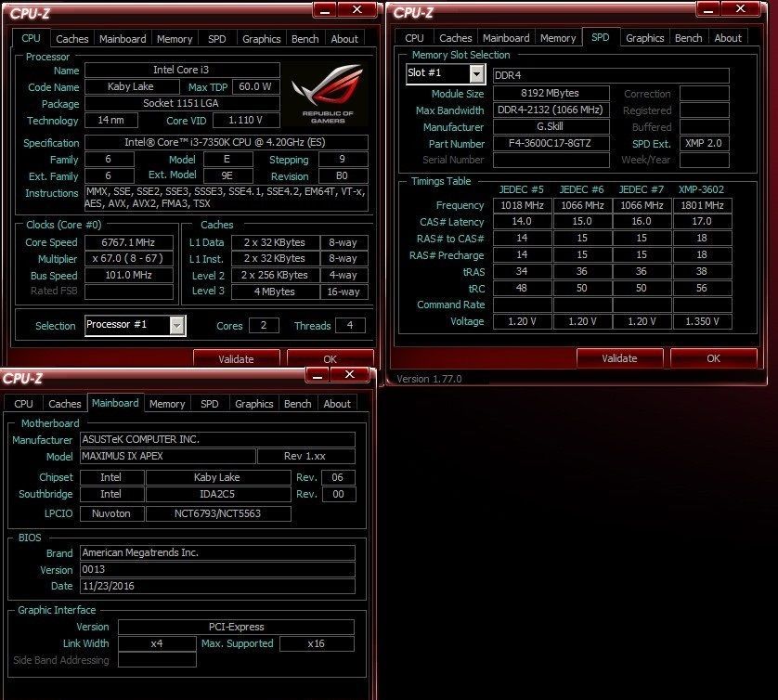
Task: Open Memory tab in CPU window
Action: coord(175,39)
